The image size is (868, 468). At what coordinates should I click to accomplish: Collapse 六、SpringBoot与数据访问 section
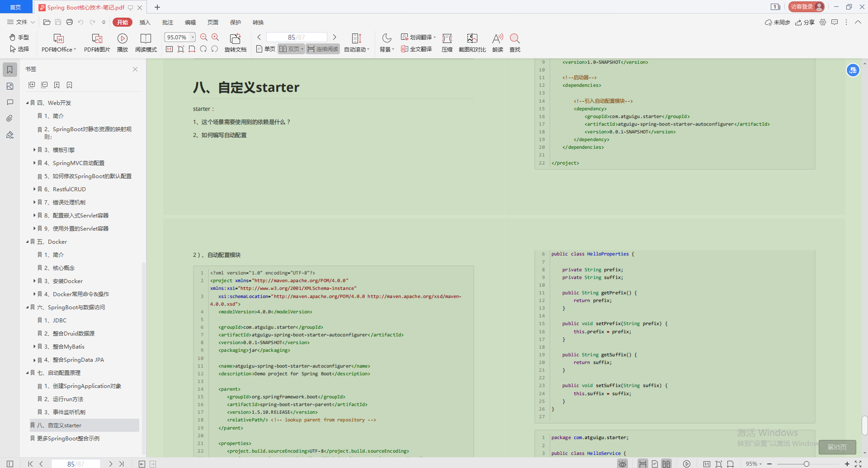coord(27,307)
